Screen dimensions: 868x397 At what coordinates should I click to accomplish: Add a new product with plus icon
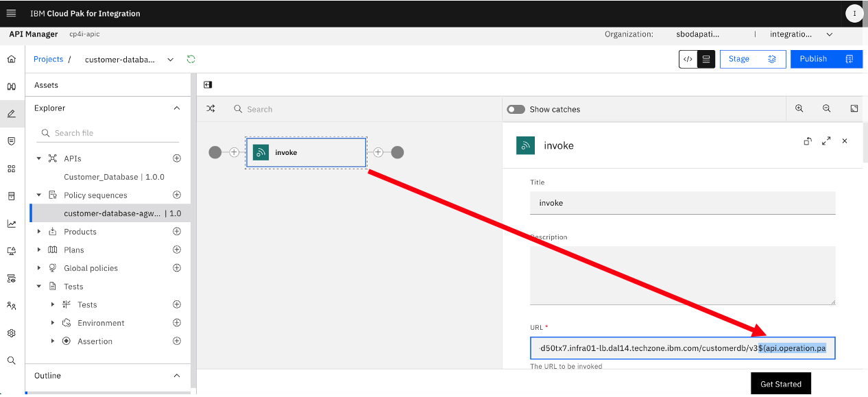click(176, 231)
